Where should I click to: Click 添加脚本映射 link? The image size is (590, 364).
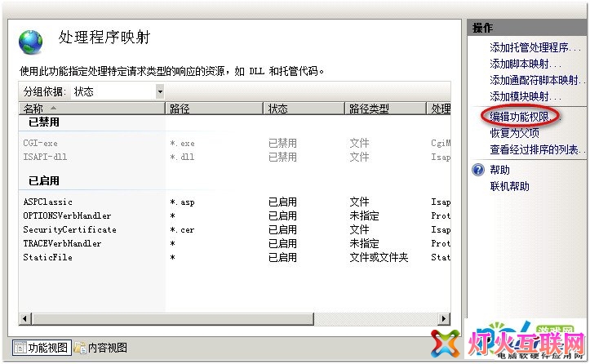526,64
